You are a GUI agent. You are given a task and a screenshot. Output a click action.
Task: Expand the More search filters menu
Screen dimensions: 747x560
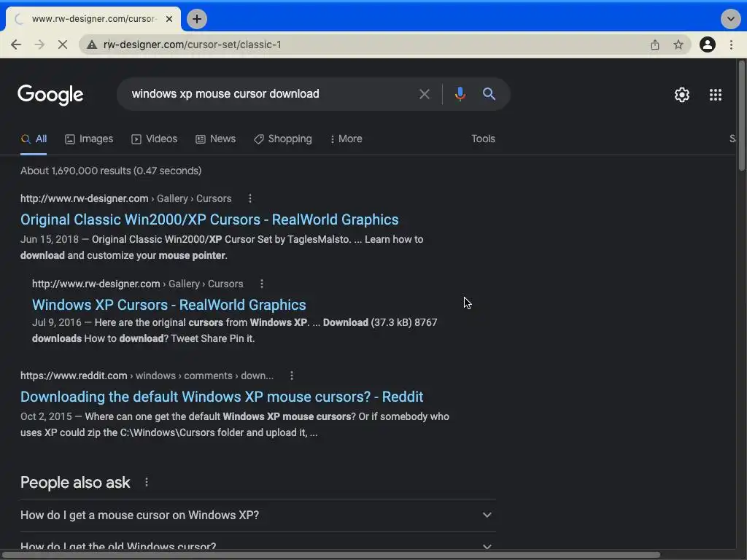tap(346, 139)
